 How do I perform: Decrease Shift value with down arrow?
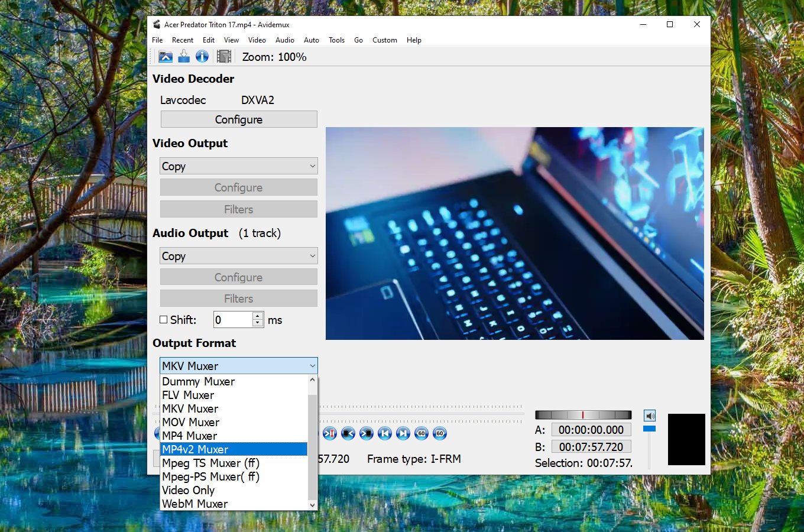coord(258,323)
